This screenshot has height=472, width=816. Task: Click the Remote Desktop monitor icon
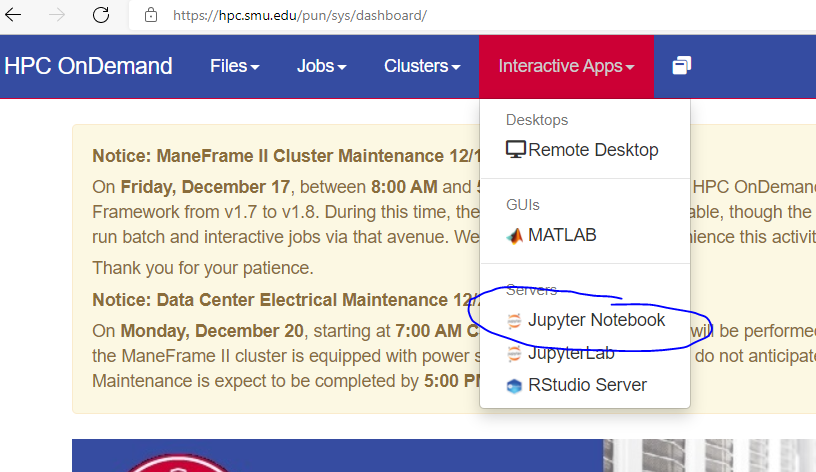click(516, 150)
